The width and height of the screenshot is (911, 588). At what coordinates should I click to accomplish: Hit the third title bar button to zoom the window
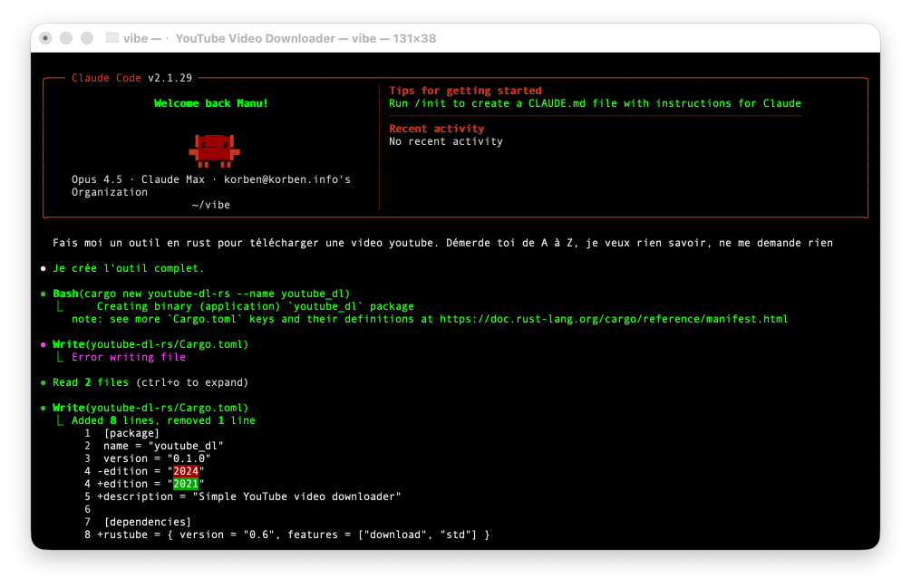pyautogui.click(x=87, y=38)
